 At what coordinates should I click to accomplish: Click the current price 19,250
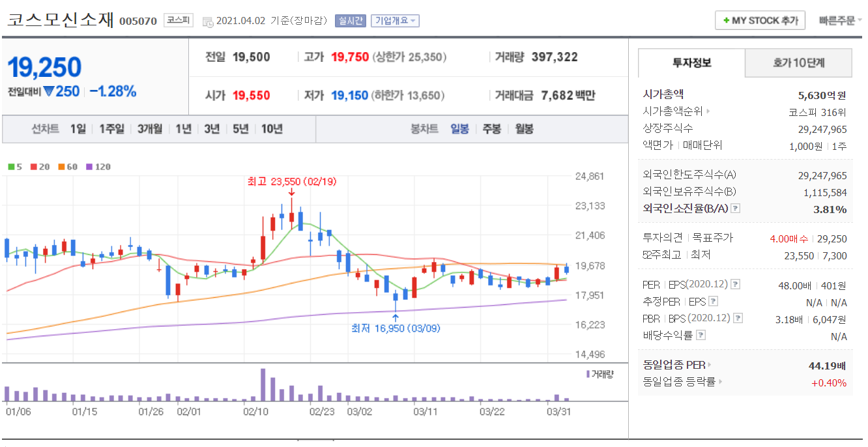[44, 67]
